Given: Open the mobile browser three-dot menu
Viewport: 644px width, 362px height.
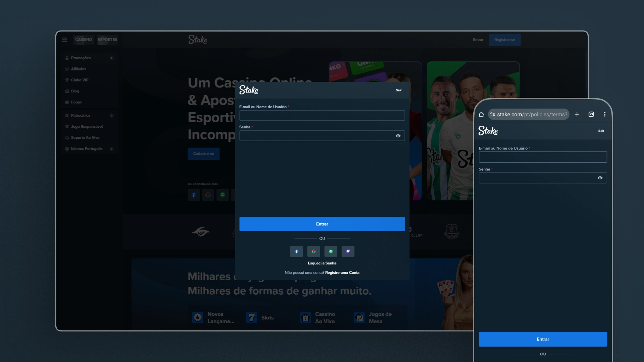Looking at the screenshot, I should (605, 114).
